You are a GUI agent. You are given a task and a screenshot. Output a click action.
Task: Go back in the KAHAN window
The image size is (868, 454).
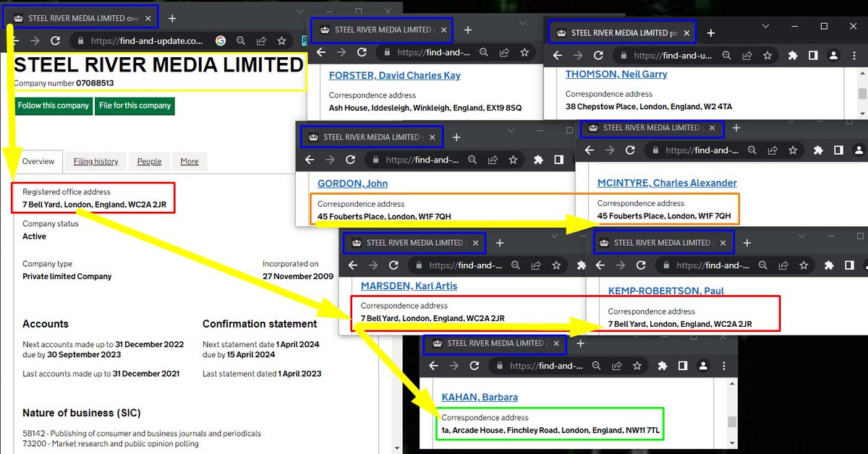(x=434, y=366)
